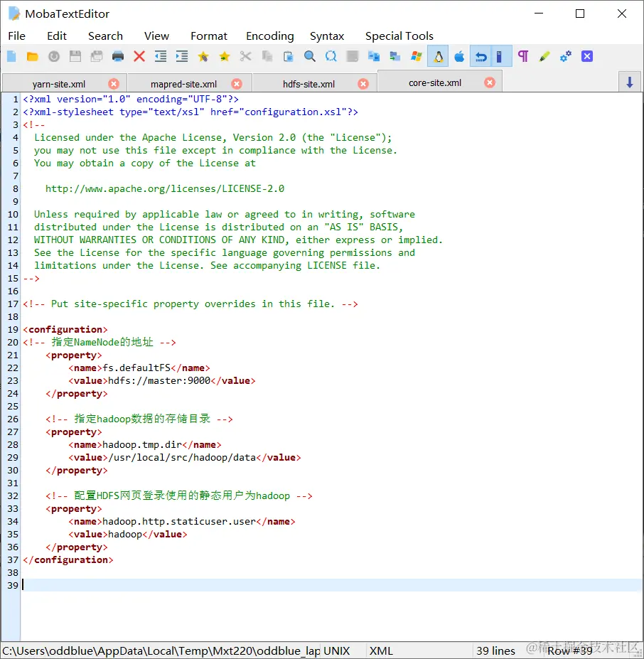Click the green highlighter marker icon
Screen dimensions: 644x659
click(544, 56)
